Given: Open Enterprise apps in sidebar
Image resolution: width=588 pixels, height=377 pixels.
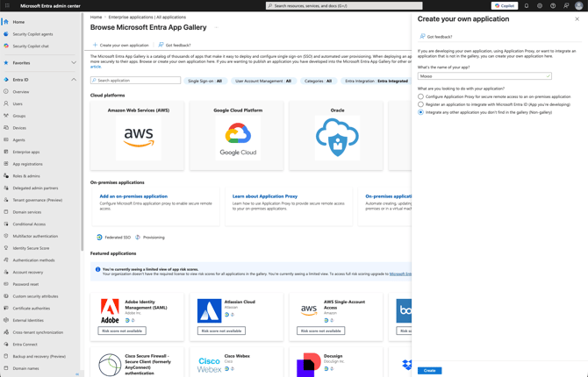Looking at the screenshot, I should [25, 152].
